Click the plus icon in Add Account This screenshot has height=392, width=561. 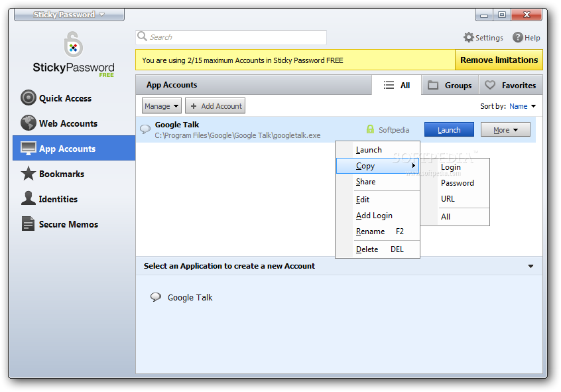pyautogui.click(x=194, y=106)
